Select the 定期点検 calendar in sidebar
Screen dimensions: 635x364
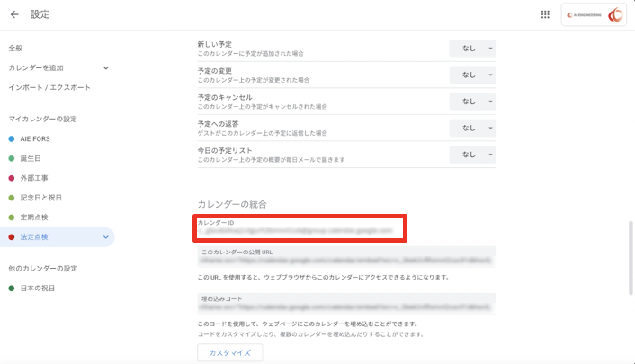(x=36, y=218)
